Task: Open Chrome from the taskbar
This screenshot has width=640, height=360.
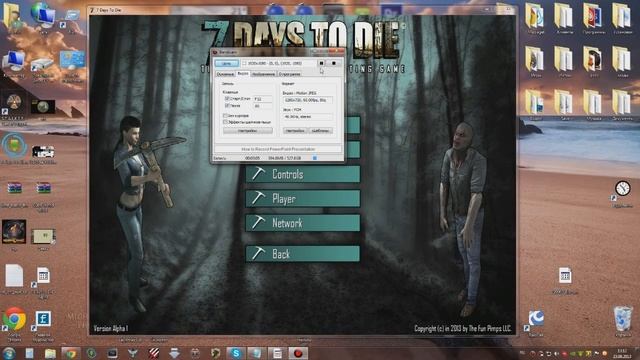Action: [x=71, y=353]
